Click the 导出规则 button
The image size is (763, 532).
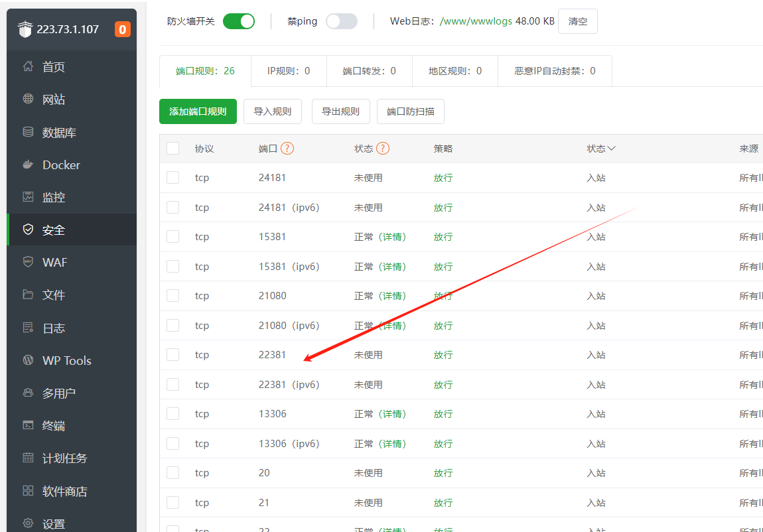(x=340, y=111)
